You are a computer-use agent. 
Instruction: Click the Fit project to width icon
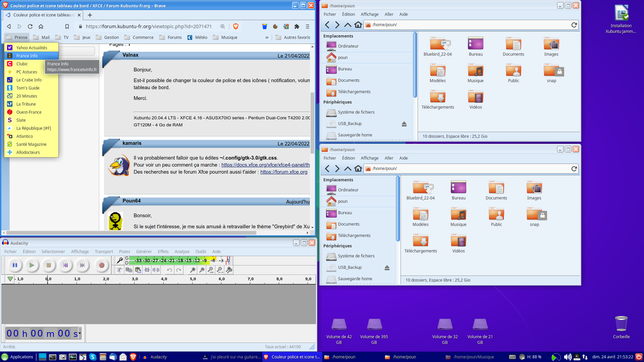(x=219, y=270)
